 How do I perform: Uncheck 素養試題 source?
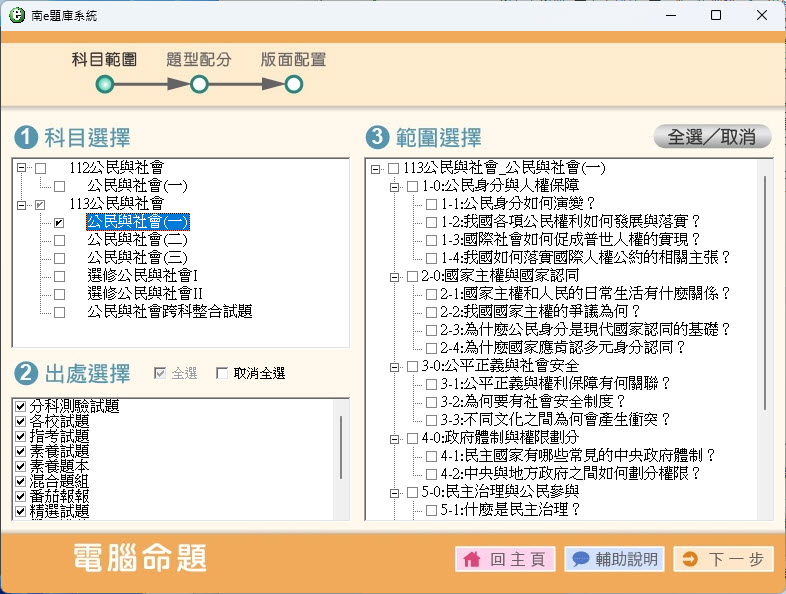(x=21, y=451)
